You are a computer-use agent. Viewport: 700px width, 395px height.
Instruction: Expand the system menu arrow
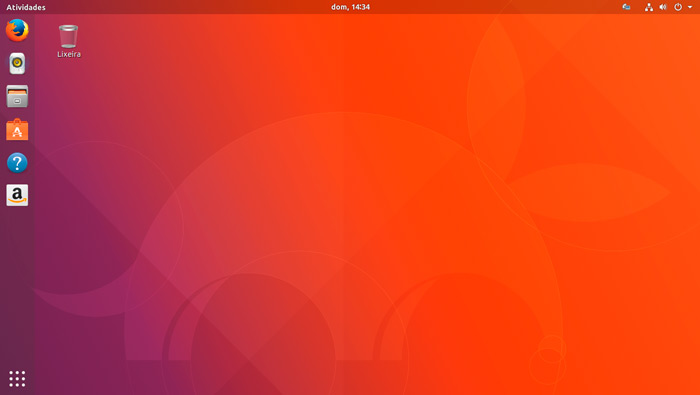[x=690, y=7]
